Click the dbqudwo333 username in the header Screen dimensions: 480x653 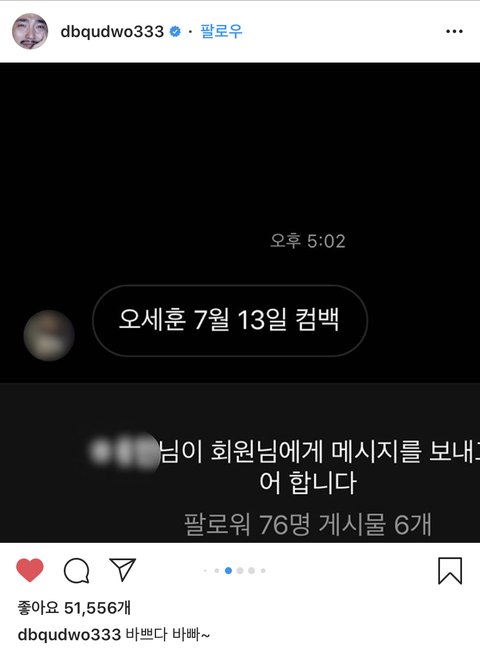coord(112,32)
